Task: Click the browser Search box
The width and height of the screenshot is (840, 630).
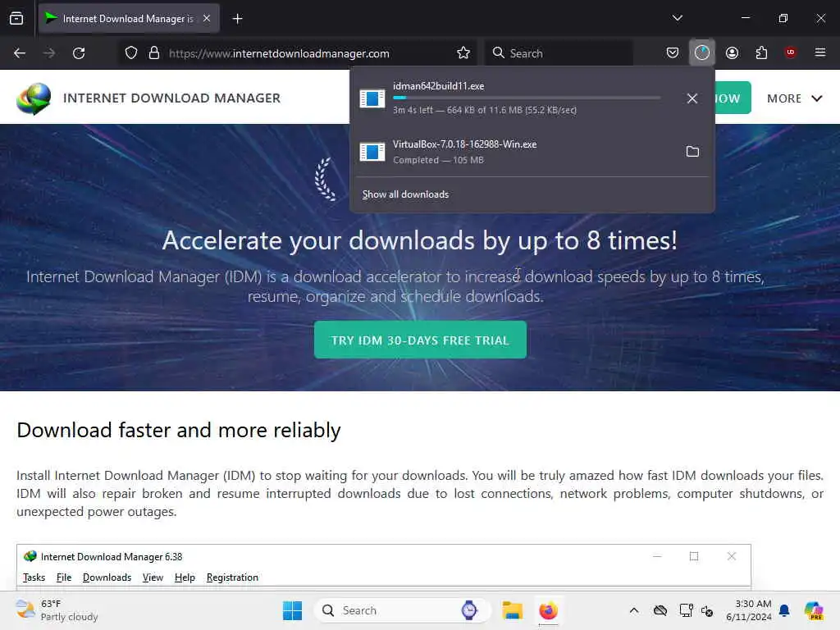Action: pyautogui.click(x=559, y=53)
